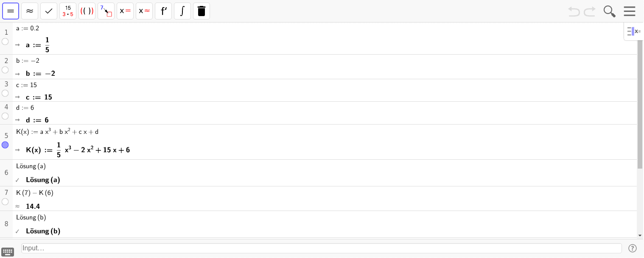The height and width of the screenshot is (258, 644).
Task: Open the hamburger main menu
Action: click(x=630, y=11)
